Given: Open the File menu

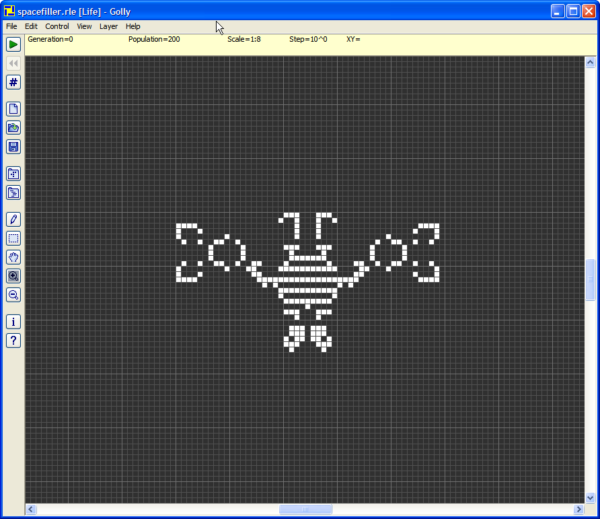Looking at the screenshot, I should click(x=12, y=26).
